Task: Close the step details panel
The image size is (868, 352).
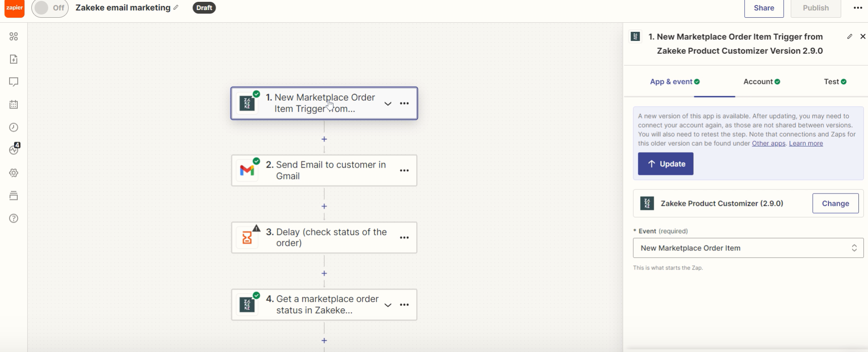Action: click(863, 36)
